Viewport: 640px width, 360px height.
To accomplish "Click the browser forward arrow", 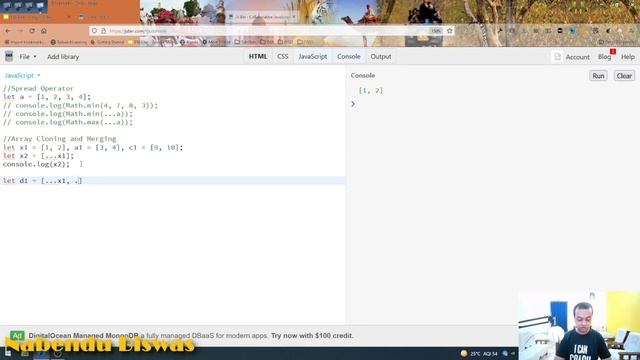I will [20, 31].
